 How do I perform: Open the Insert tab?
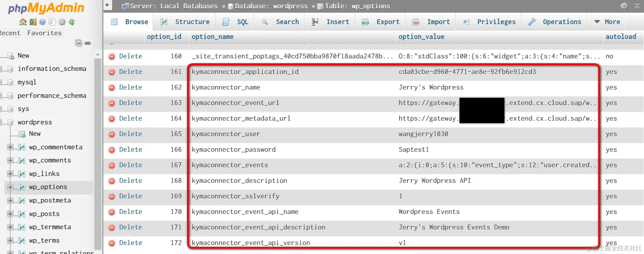click(x=330, y=22)
